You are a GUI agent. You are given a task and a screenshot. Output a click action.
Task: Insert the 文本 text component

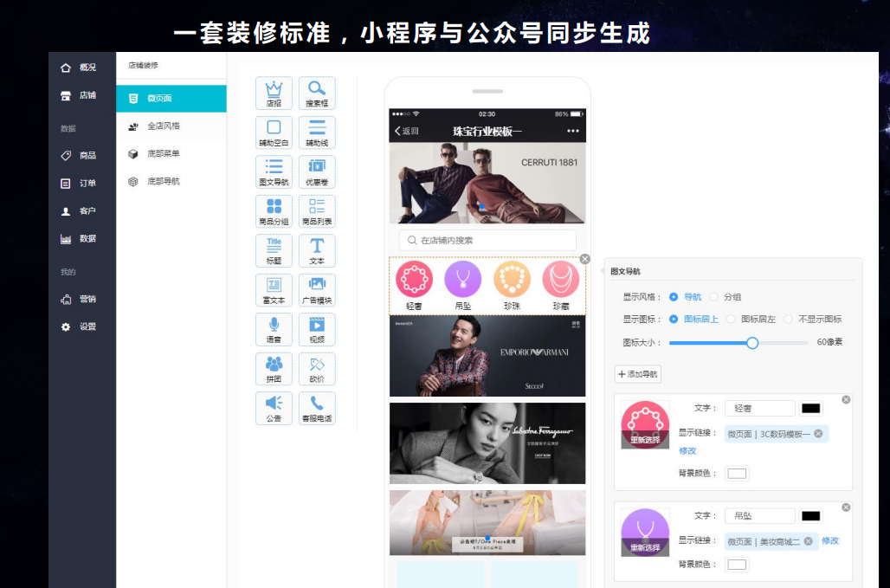tap(317, 250)
